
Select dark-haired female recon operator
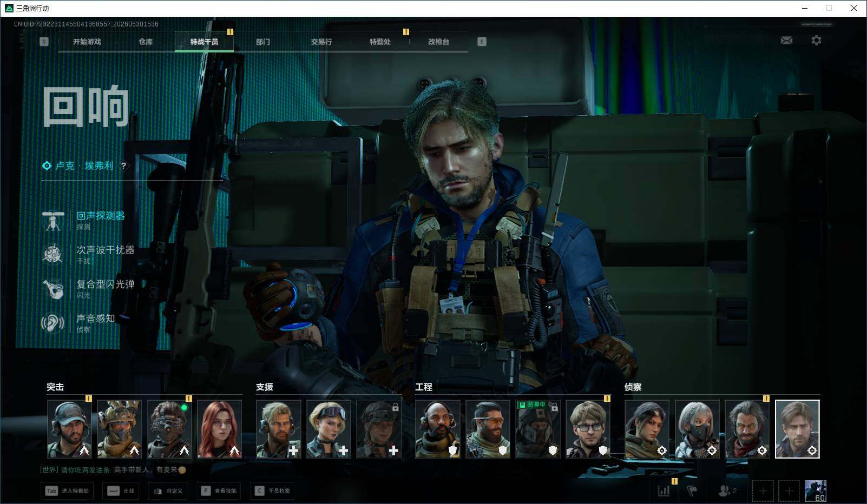tap(647, 429)
